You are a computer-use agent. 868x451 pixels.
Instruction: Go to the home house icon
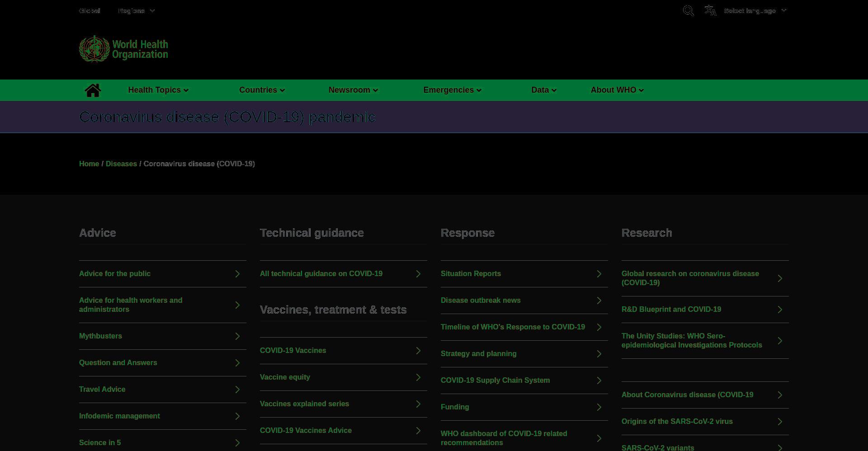(x=93, y=90)
